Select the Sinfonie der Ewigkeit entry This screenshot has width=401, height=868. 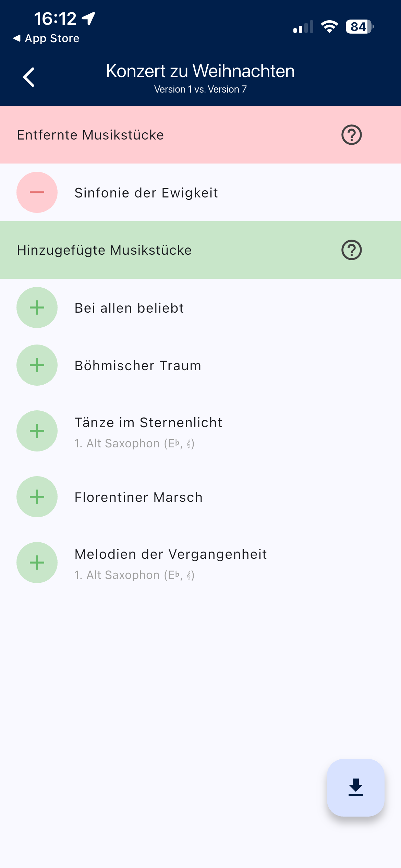pyautogui.click(x=146, y=193)
